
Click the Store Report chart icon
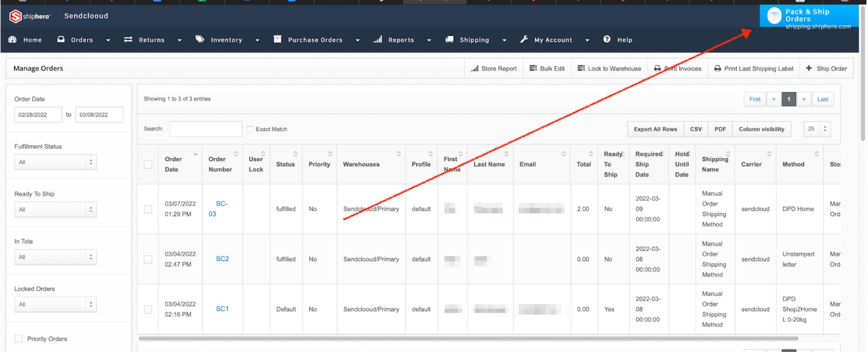coord(475,69)
